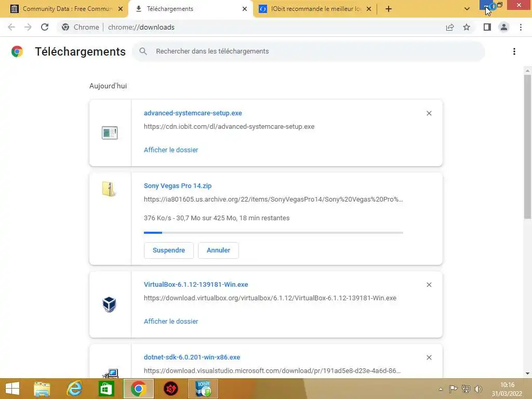The height and width of the screenshot is (399, 532).
Task: Show folder for the VirtualBox download
Action: (x=170, y=321)
